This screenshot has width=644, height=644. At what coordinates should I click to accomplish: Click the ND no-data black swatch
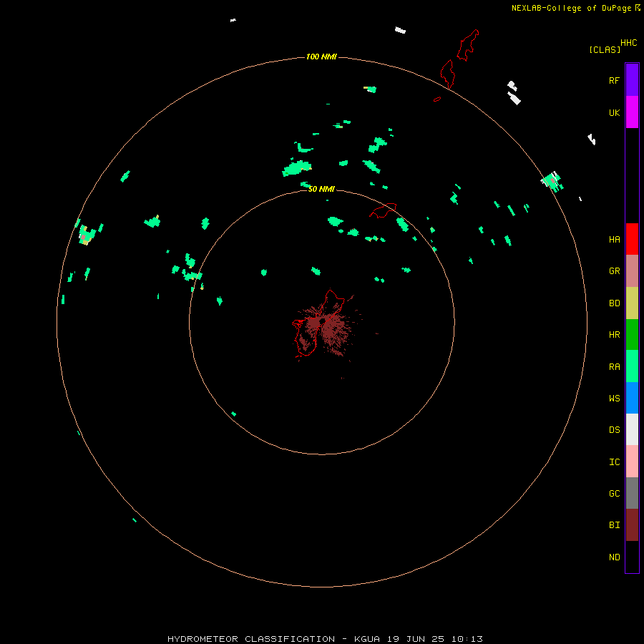point(632,557)
